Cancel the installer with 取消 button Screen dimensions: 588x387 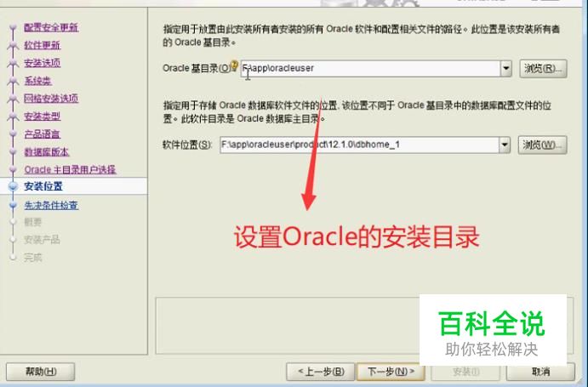coord(540,372)
